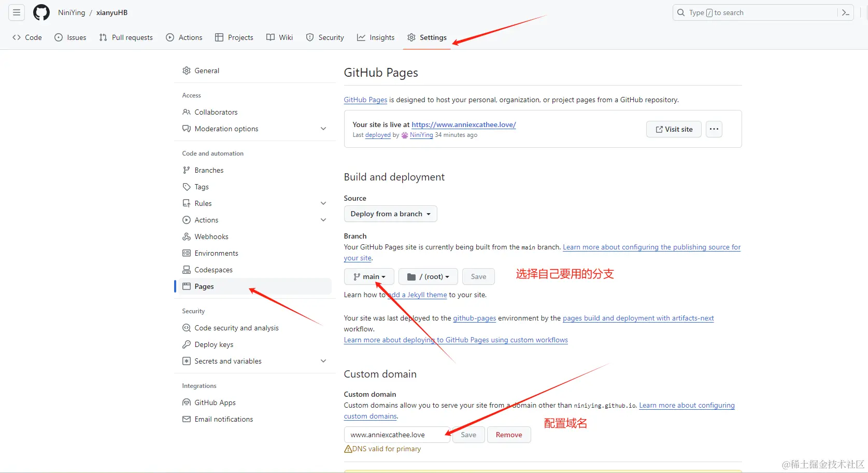This screenshot has height=473, width=868.
Task: Open the / (root) folder dropdown
Action: 428,276
